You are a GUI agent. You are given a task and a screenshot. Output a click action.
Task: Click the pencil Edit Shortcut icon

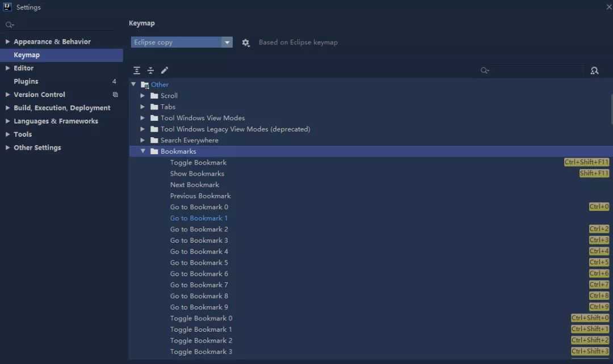point(165,70)
